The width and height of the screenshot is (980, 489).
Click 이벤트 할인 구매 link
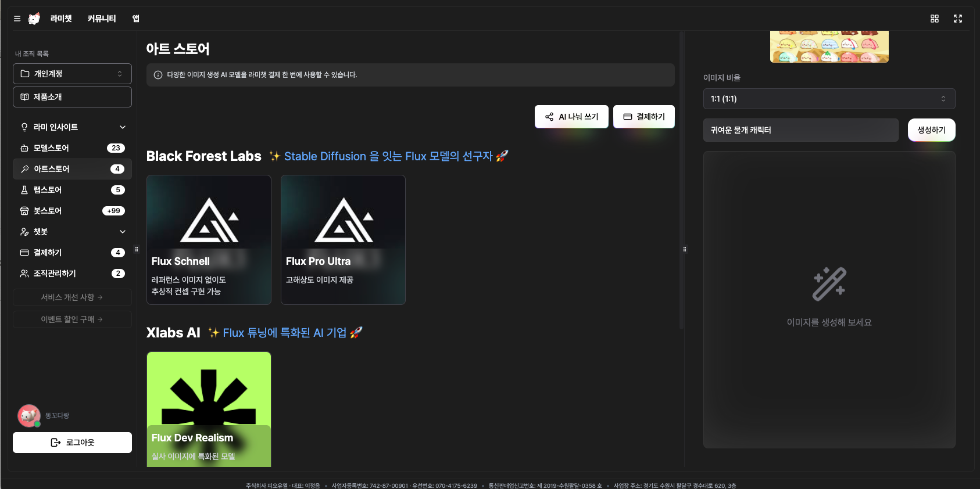point(72,319)
